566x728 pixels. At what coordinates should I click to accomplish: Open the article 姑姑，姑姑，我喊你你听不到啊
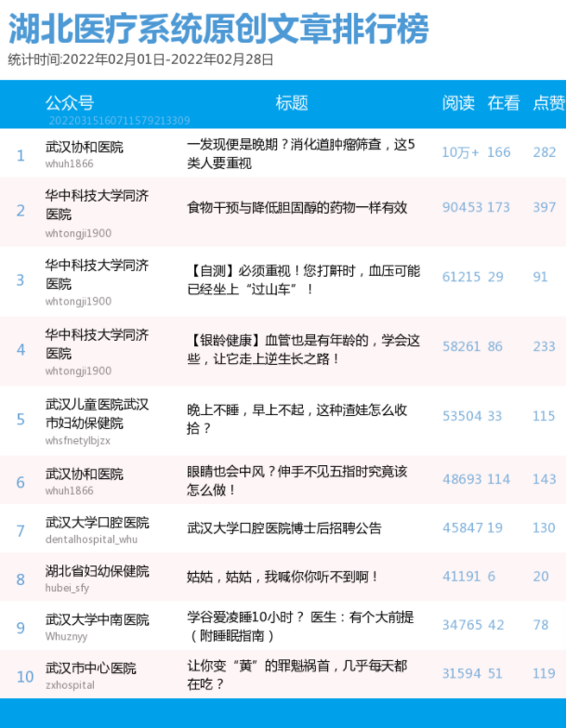click(283, 577)
